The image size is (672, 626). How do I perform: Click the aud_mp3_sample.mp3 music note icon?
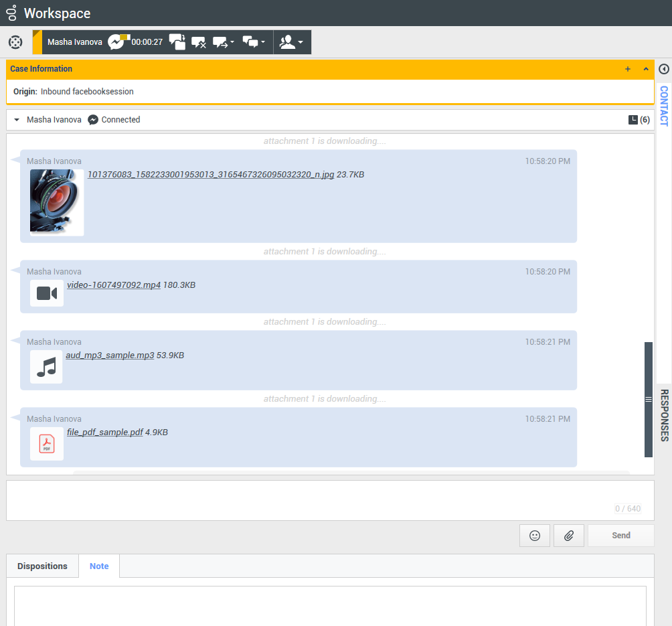pyautogui.click(x=46, y=367)
